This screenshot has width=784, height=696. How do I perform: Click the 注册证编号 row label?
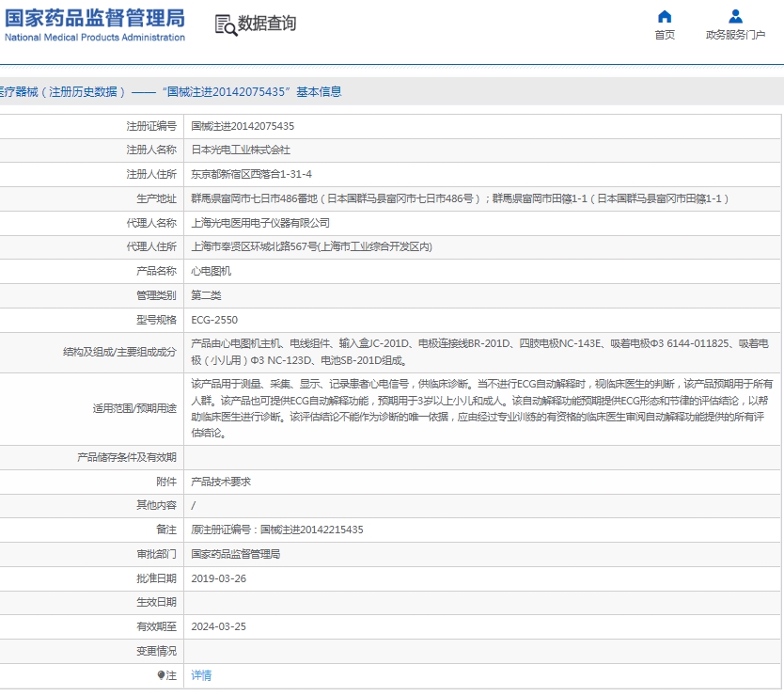point(151,126)
